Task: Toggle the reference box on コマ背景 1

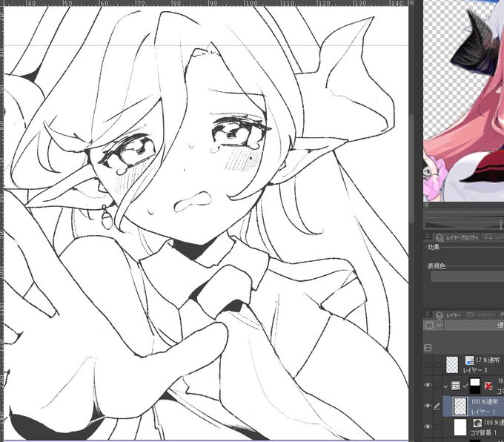Action: (437, 427)
